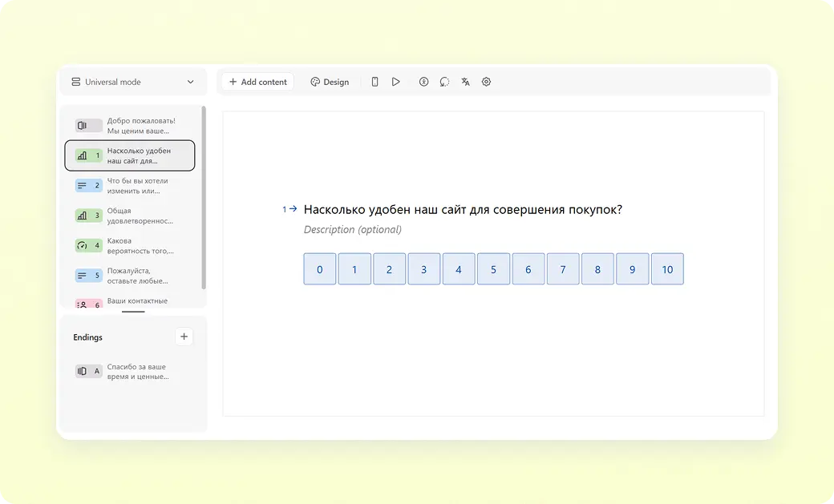Select ending A 'Спасибо за ваше время'
The image size is (834, 504).
click(130, 372)
